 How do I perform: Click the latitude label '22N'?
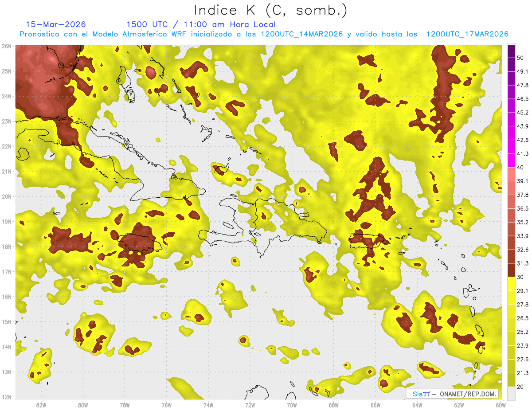[x=6, y=146]
